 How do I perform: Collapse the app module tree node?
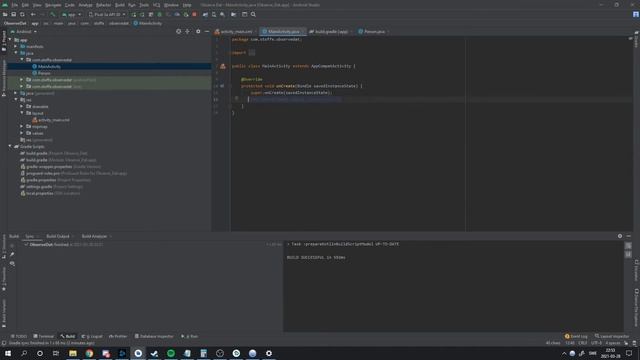10,40
